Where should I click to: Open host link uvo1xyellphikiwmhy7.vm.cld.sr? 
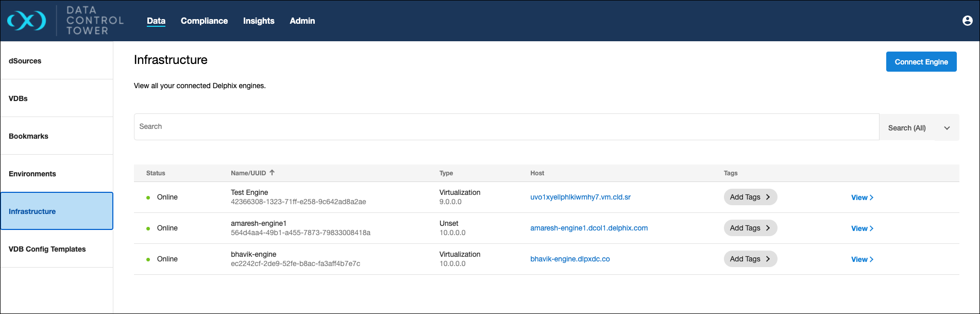coord(580,197)
